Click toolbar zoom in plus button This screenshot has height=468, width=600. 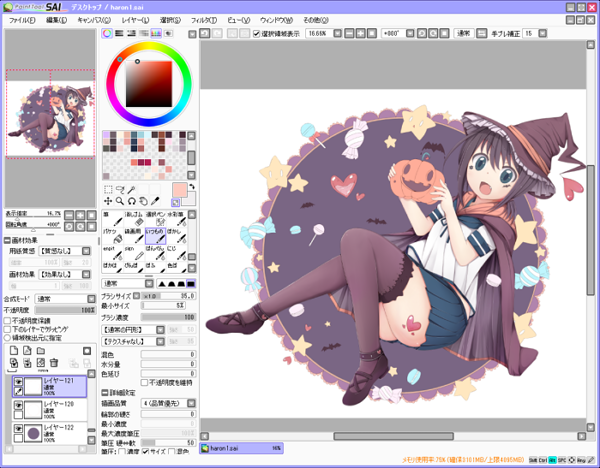[x=360, y=34]
